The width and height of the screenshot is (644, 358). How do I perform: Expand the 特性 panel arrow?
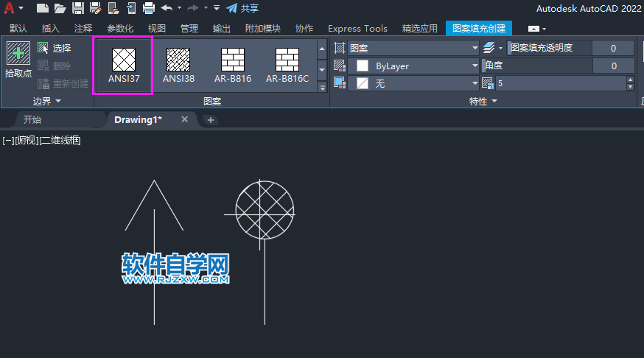[x=494, y=101]
